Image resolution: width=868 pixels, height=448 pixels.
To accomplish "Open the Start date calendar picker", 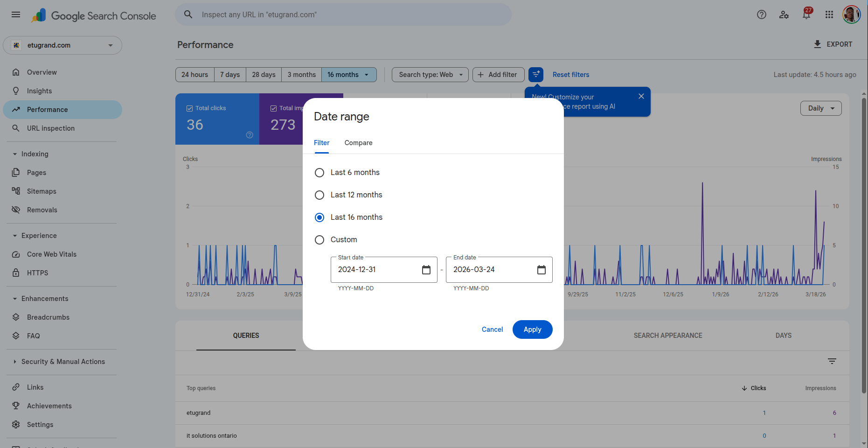I will point(426,270).
